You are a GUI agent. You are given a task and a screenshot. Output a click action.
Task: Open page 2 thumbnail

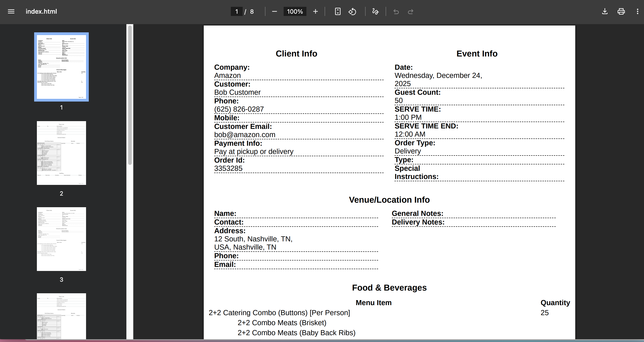pyautogui.click(x=61, y=153)
